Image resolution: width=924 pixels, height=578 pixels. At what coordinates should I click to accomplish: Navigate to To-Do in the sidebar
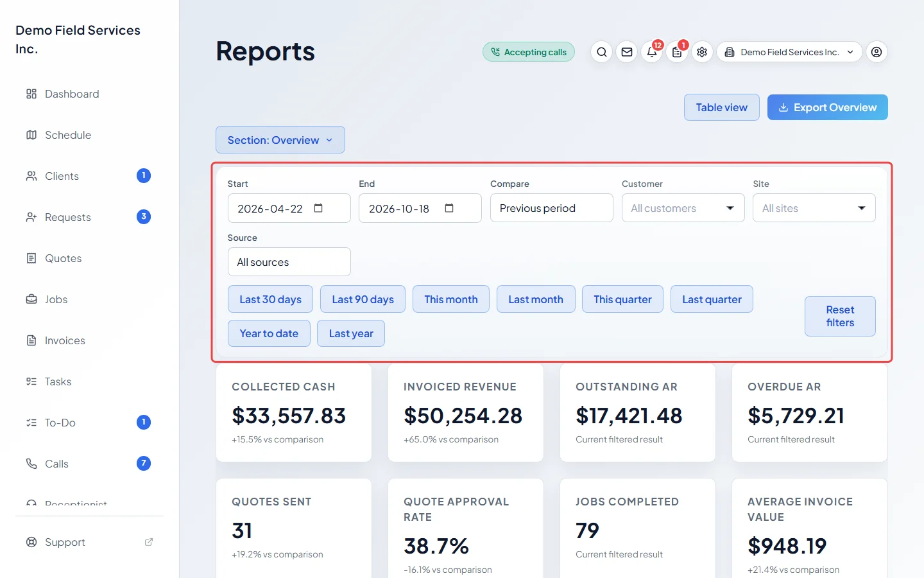point(89,423)
